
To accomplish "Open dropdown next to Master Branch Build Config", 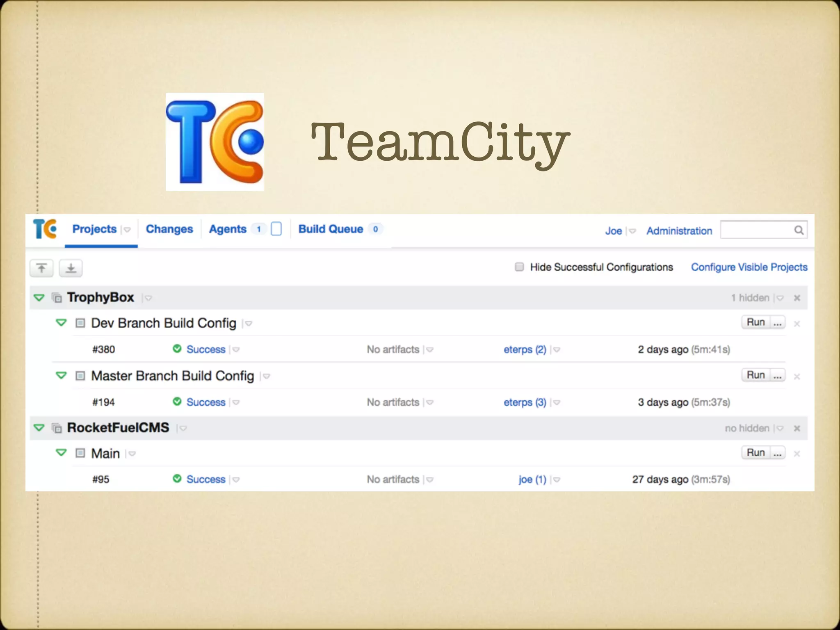I will point(266,377).
